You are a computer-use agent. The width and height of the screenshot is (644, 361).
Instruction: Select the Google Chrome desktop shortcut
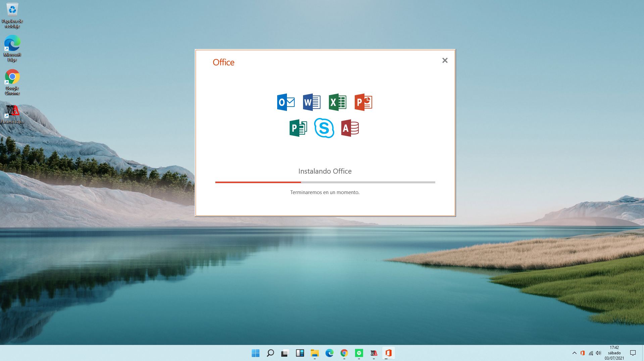coord(12,82)
